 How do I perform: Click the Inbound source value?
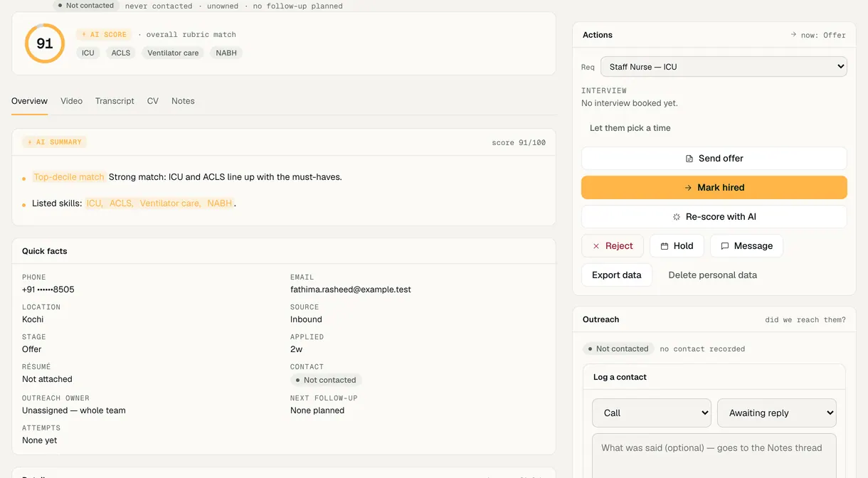tap(306, 319)
